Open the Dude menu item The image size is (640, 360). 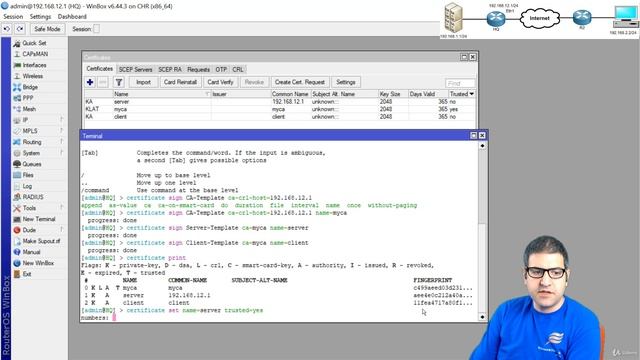[x=29, y=230]
